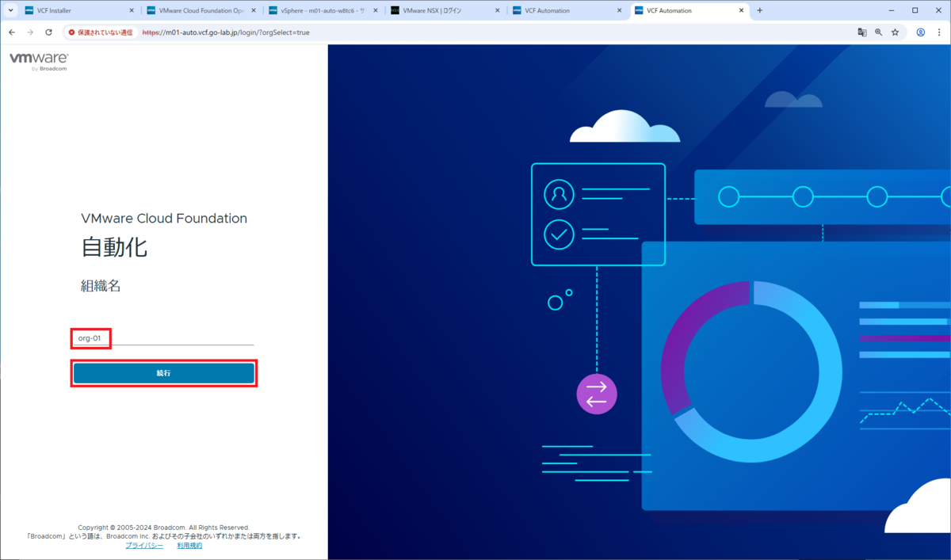Open the browser profile icon
The image size is (951, 560).
pyautogui.click(x=921, y=32)
